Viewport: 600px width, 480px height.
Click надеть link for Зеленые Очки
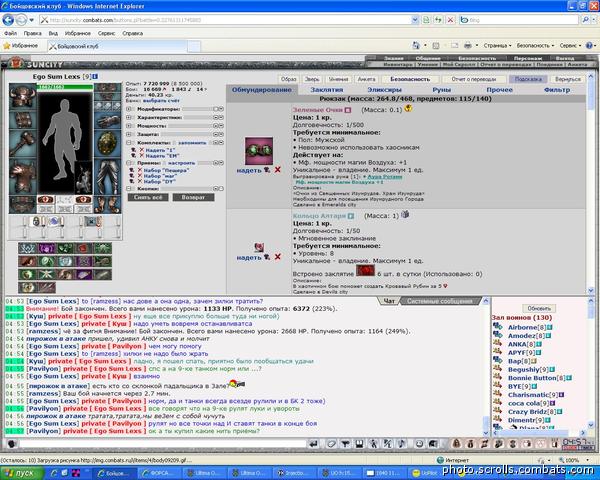point(249,170)
